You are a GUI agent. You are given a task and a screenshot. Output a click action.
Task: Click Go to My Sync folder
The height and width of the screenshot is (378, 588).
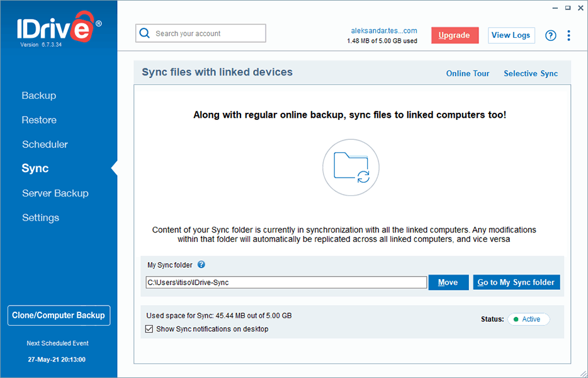click(x=516, y=282)
